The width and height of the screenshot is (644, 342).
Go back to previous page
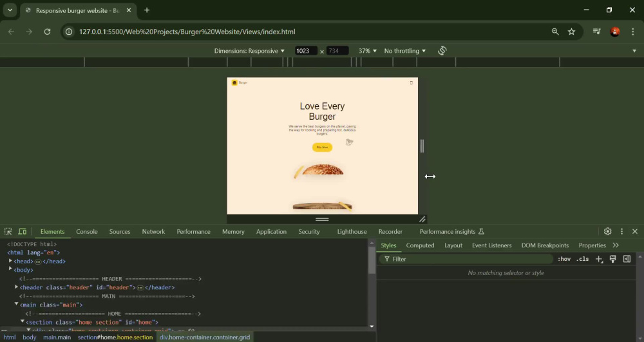(11, 32)
